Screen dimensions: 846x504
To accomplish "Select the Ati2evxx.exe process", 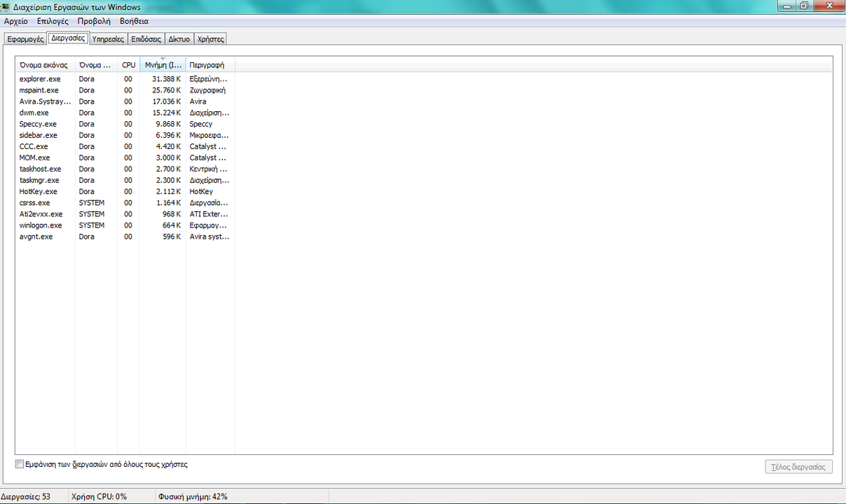I will (x=126, y=213).
